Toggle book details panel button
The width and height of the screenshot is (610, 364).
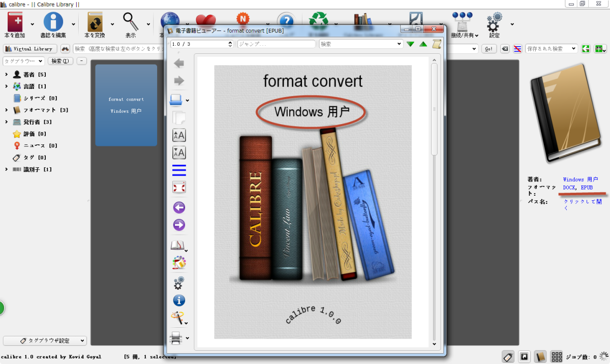point(540,356)
